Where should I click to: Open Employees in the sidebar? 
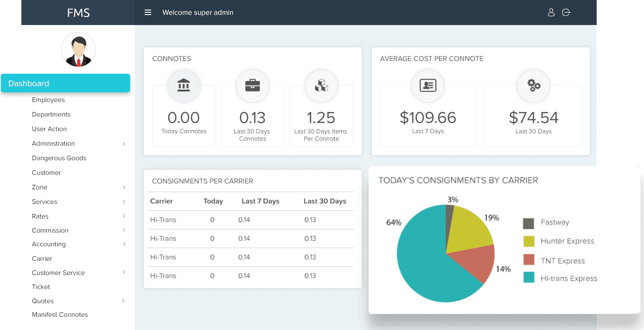[48, 100]
